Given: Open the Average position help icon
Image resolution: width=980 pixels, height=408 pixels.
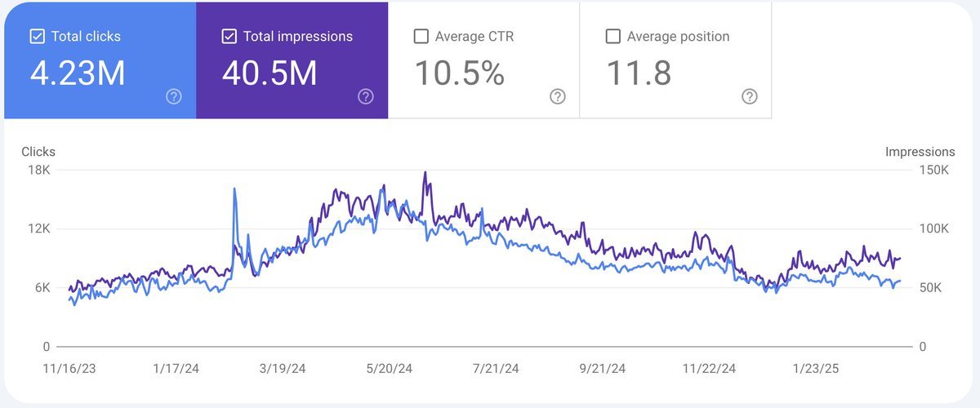Looking at the screenshot, I should 750,96.
